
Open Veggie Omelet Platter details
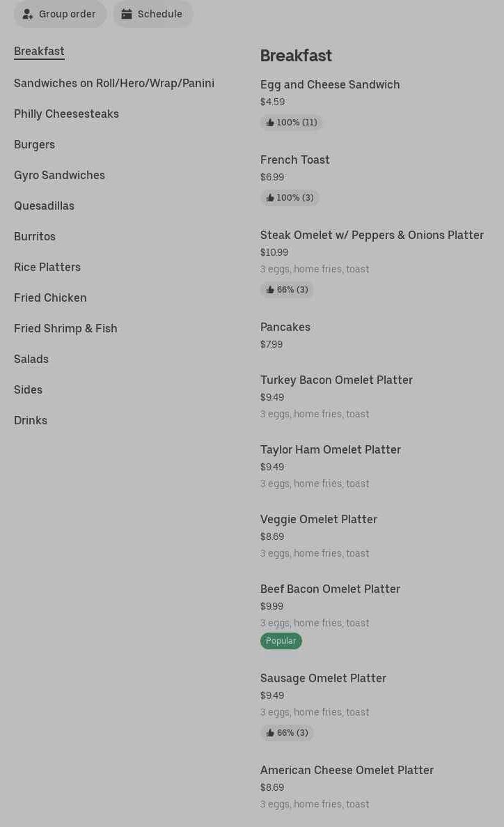(x=319, y=520)
